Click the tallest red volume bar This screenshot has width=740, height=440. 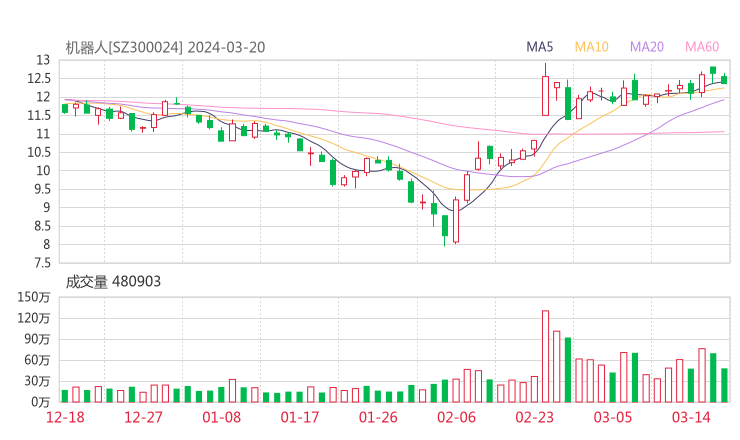click(x=545, y=356)
